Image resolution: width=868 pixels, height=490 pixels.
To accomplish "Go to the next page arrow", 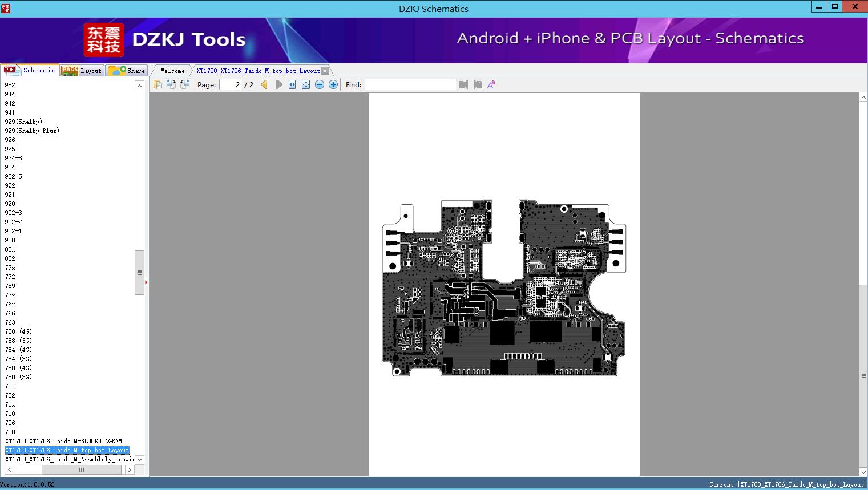I will 278,84.
